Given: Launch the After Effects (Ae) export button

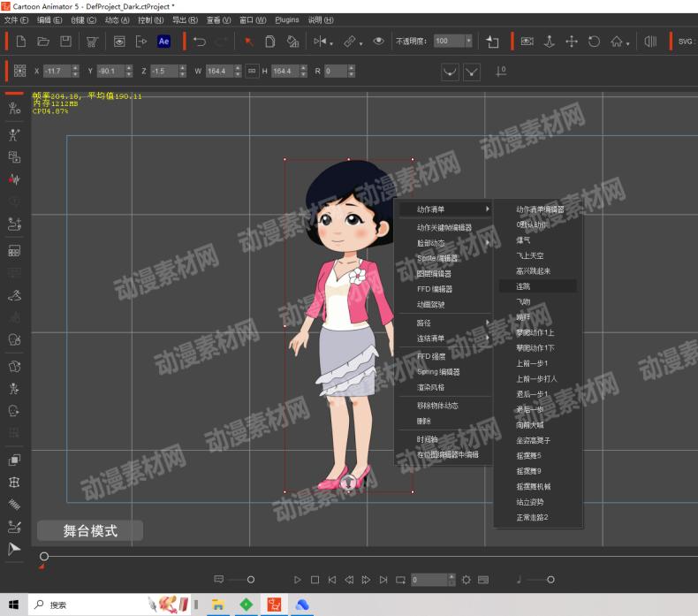Looking at the screenshot, I should tap(163, 42).
